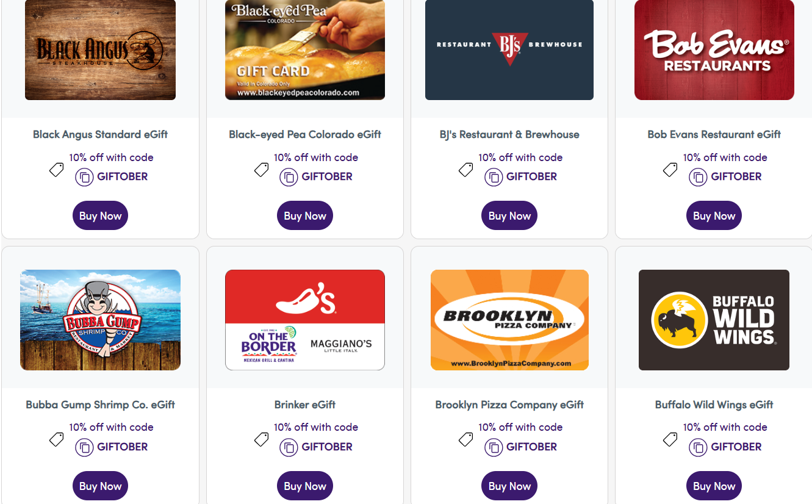Click the Bob Evans gift card image

(714, 50)
